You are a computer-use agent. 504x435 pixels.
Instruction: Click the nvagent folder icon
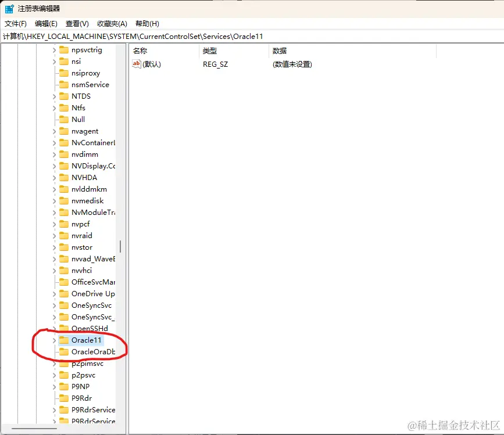64,131
